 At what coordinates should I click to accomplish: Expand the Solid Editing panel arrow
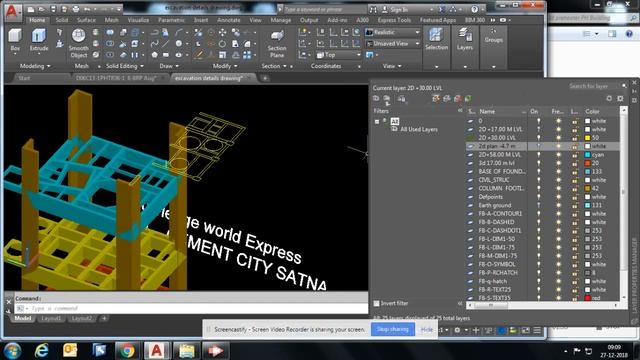click(x=142, y=66)
